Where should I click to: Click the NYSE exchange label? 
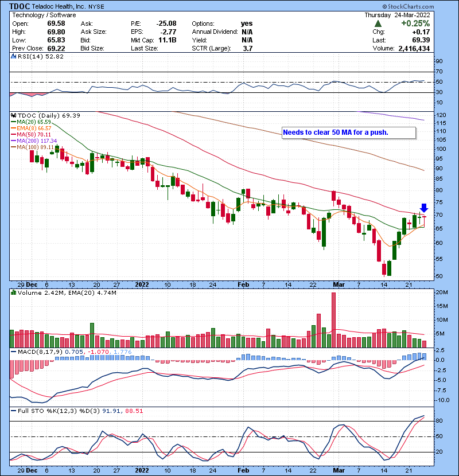[x=96, y=7]
